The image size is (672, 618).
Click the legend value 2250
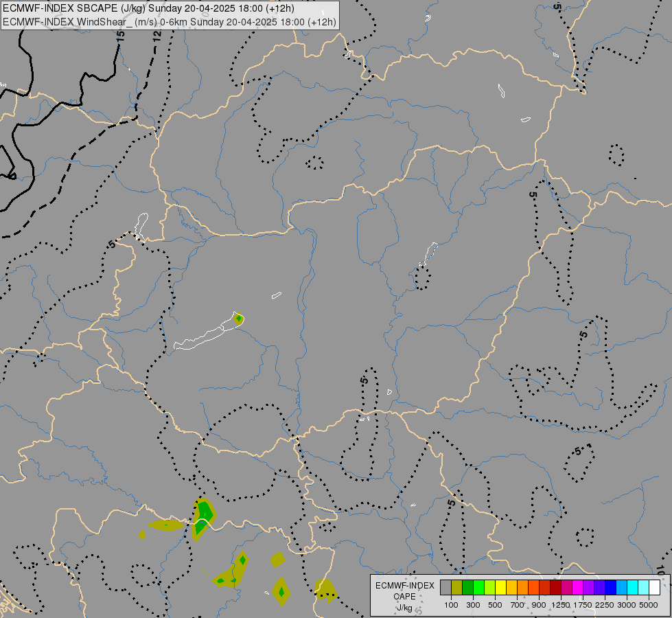click(605, 605)
